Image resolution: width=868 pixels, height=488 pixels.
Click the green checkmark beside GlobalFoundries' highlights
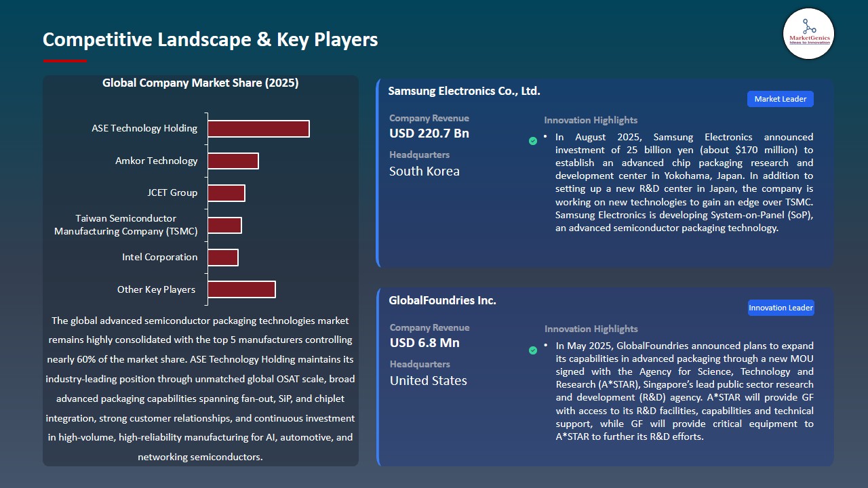533,351
